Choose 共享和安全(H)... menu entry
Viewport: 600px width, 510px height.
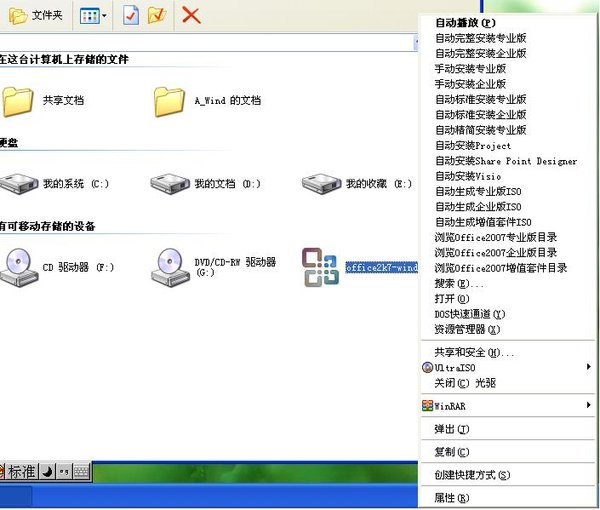pos(507,352)
